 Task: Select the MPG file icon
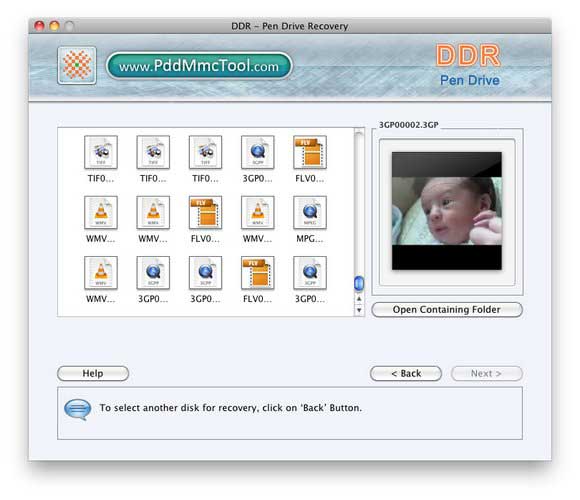(x=310, y=212)
